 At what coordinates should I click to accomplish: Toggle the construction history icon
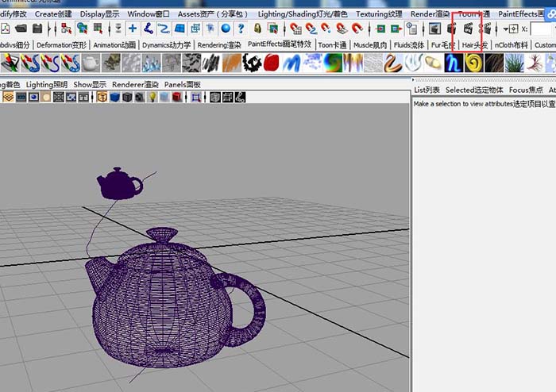[411, 29]
